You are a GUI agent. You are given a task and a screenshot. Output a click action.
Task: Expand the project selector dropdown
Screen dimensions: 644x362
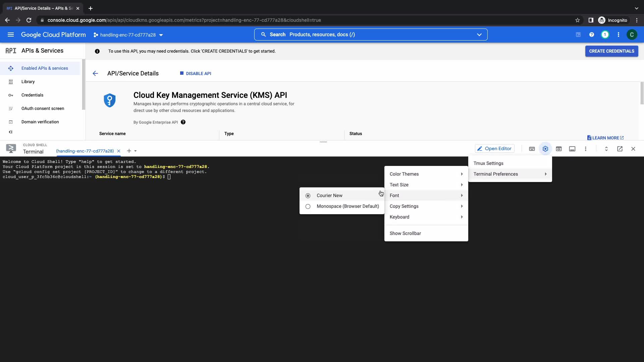128,35
